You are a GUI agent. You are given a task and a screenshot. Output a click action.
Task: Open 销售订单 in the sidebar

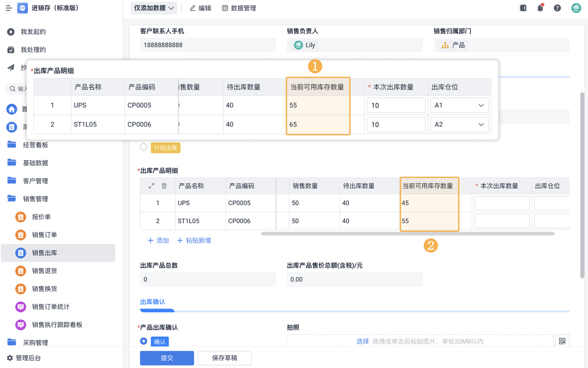coord(44,235)
